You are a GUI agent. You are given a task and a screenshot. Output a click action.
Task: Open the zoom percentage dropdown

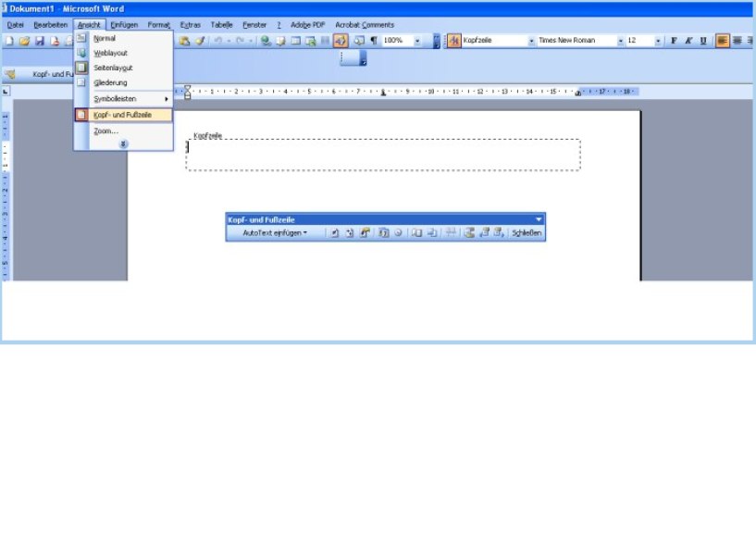pos(417,41)
